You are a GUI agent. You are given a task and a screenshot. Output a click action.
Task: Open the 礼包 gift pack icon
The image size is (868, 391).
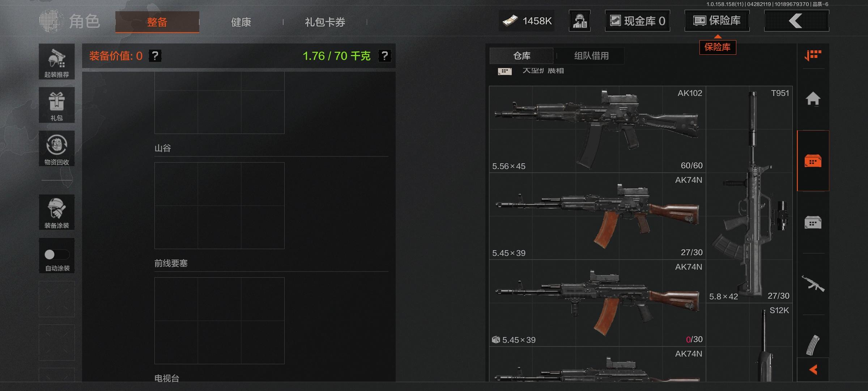[57, 105]
